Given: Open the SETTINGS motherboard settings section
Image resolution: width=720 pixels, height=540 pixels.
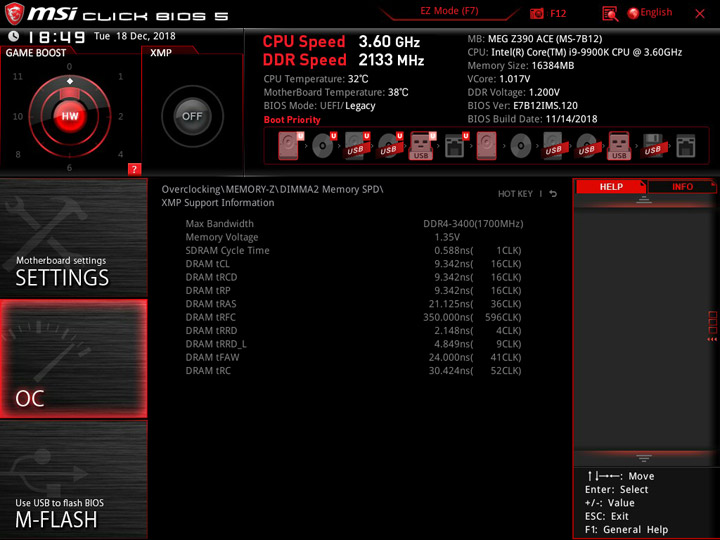Looking at the screenshot, I should [x=73, y=238].
